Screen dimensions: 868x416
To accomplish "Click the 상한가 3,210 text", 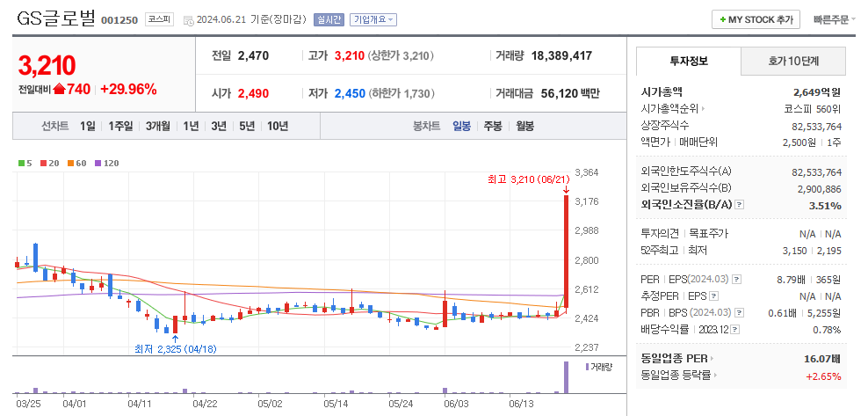I will (401, 55).
